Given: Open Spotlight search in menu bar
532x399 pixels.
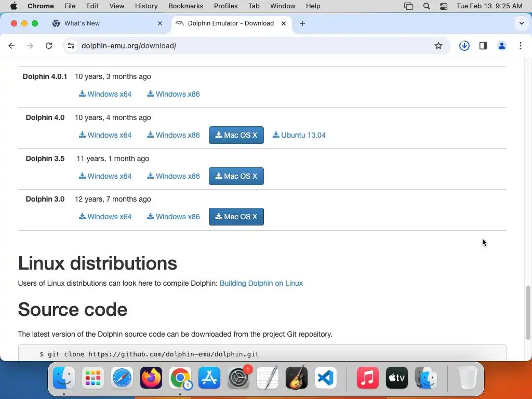Looking at the screenshot, I should [427, 6].
